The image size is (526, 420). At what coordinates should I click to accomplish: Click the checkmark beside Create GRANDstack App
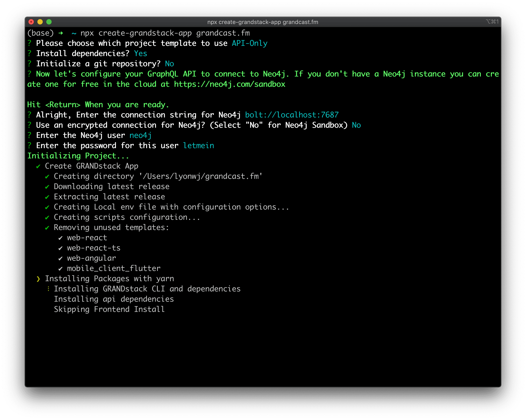coord(38,167)
